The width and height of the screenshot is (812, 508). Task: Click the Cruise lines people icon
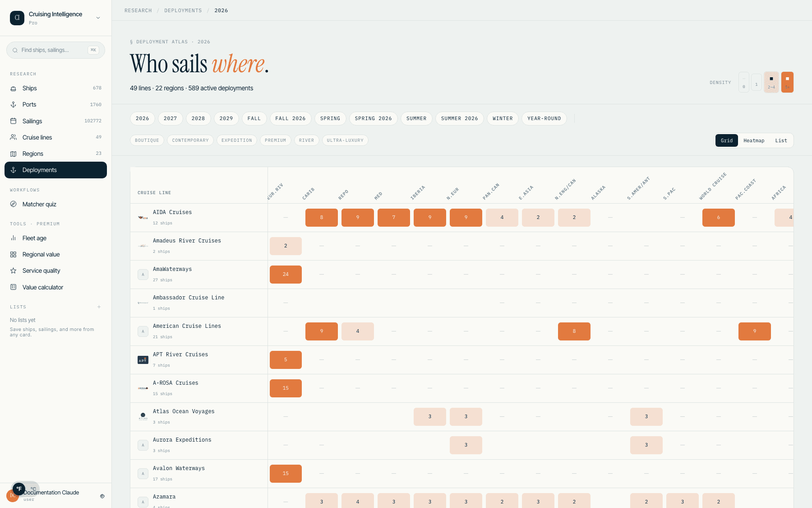[x=14, y=137]
